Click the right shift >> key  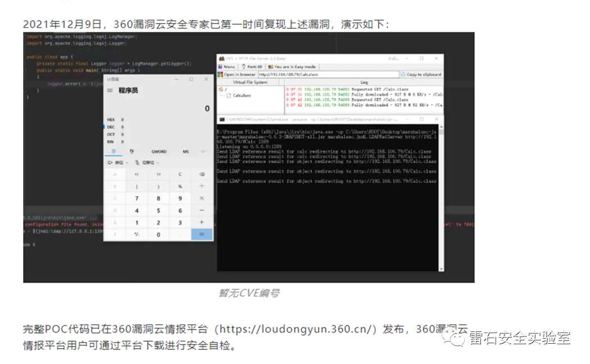click(x=158, y=174)
